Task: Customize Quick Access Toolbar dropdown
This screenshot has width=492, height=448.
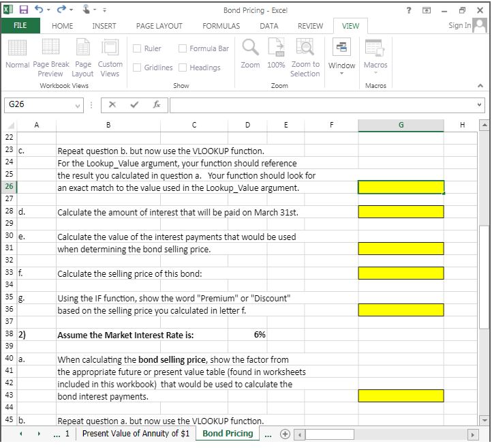Action: (104, 10)
